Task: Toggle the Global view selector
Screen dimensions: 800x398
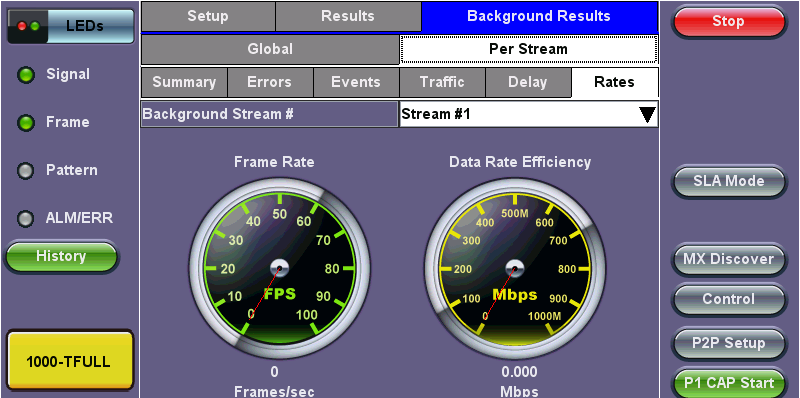Action: pos(270,49)
